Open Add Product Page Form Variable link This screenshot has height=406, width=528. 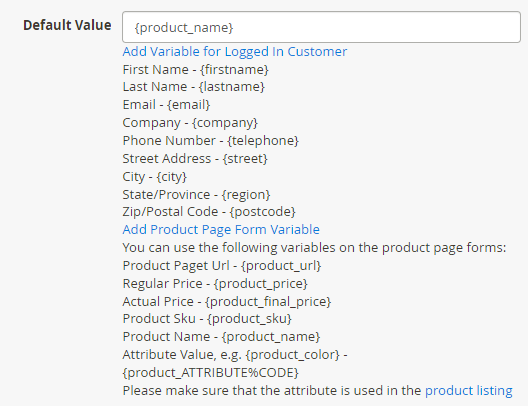click(x=221, y=230)
